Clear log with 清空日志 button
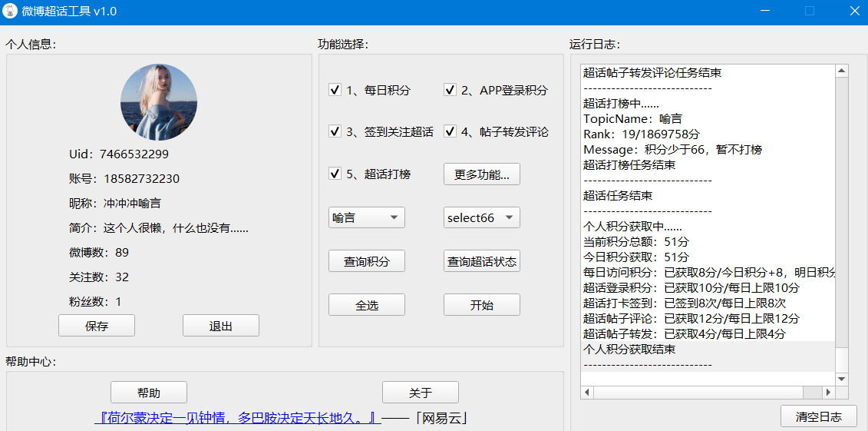The image size is (868, 431). point(819,416)
